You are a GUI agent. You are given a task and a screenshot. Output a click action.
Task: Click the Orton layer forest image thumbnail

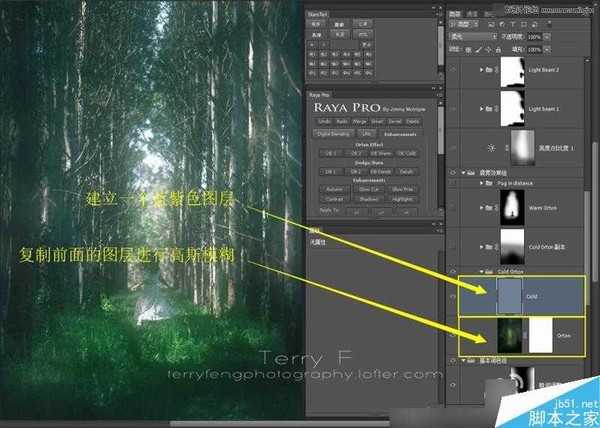(x=510, y=335)
